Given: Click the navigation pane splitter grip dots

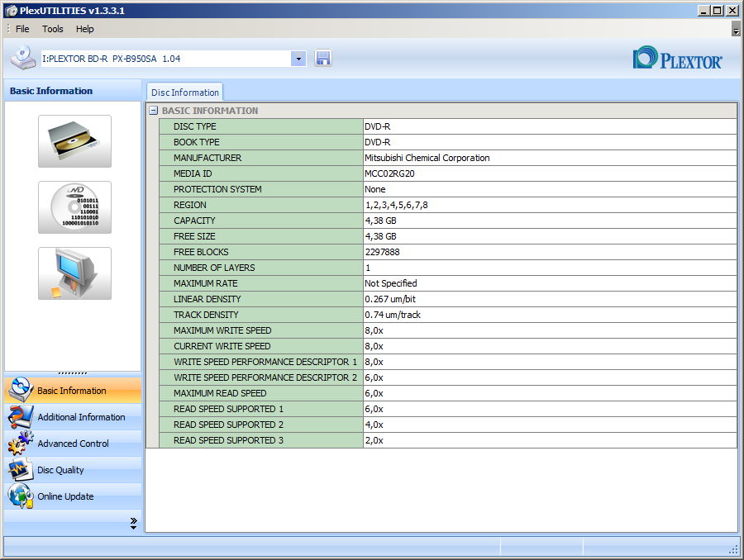Looking at the screenshot, I should click(73, 373).
